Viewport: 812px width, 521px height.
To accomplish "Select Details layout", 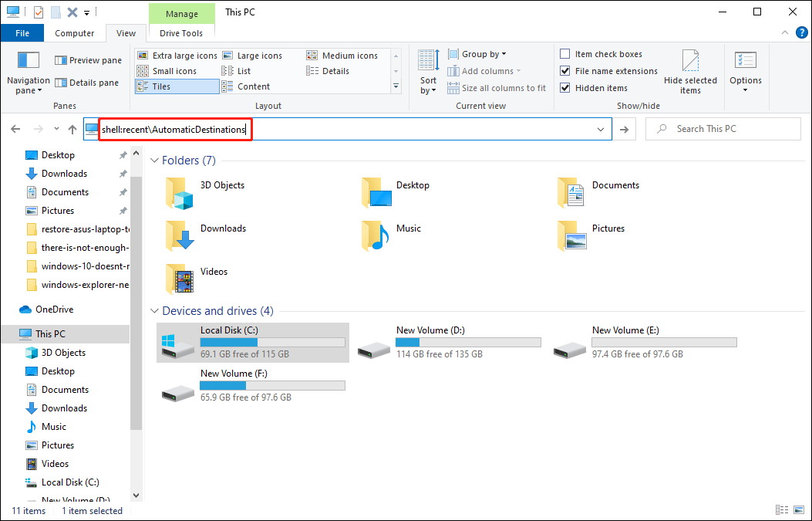I will 328,71.
